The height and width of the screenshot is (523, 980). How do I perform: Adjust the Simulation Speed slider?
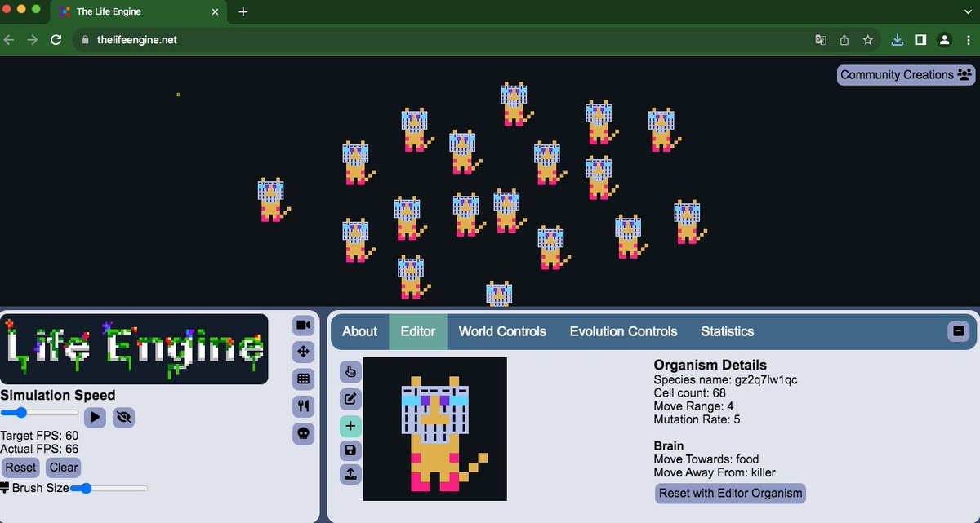[39, 414]
